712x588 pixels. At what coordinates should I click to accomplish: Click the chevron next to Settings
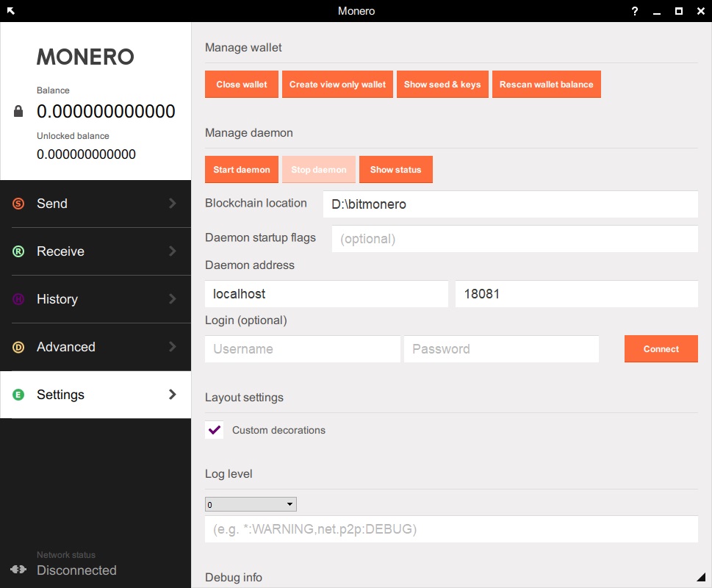coord(173,395)
